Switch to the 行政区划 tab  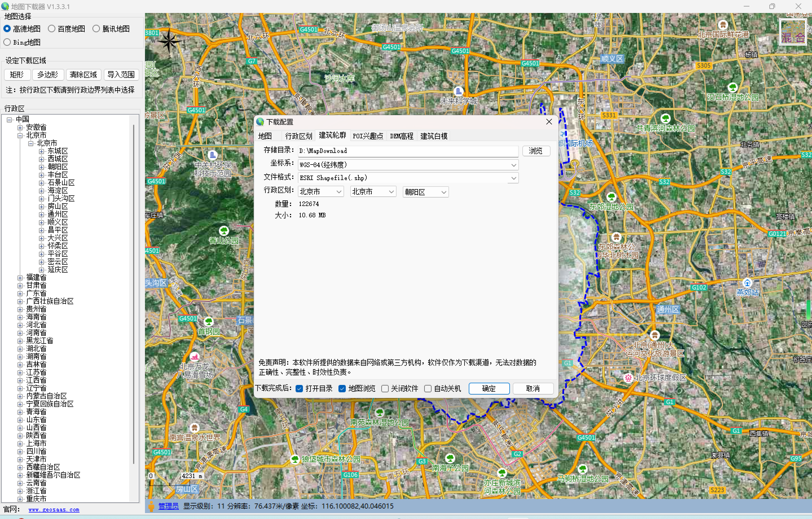point(298,136)
